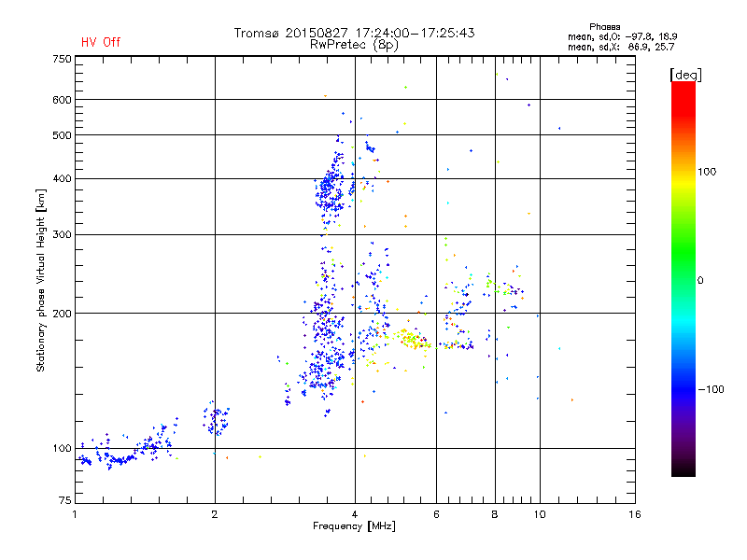Click the 500 height axis tick label
Image resolution: width=747 pixels, height=560 pixels.
[x=62, y=135]
